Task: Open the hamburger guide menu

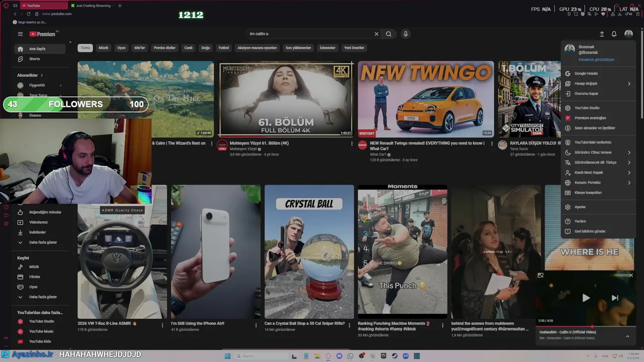Action: point(20,34)
